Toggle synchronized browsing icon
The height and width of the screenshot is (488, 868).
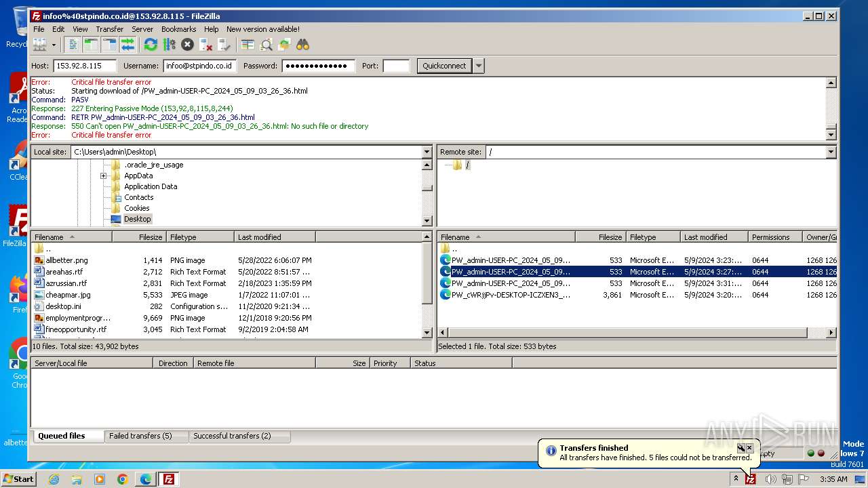tap(284, 45)
